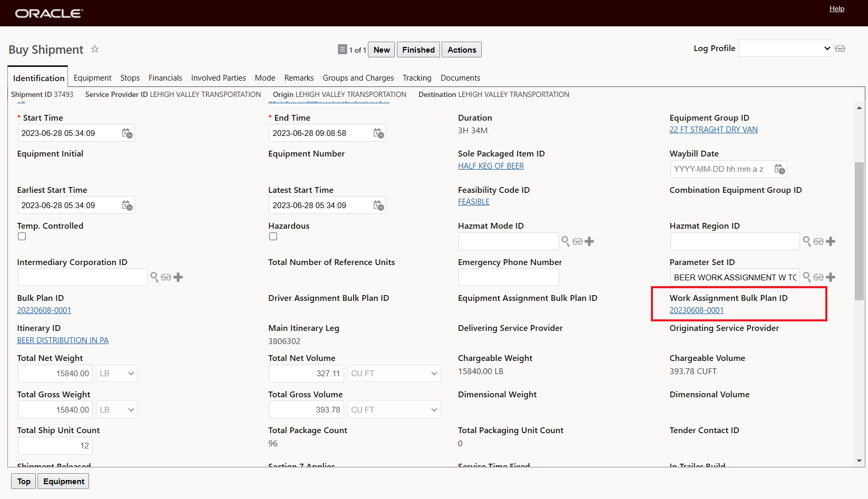The image size is (868, 499).
Task: Switch to the Involved Parties tab
Action: 219,78
